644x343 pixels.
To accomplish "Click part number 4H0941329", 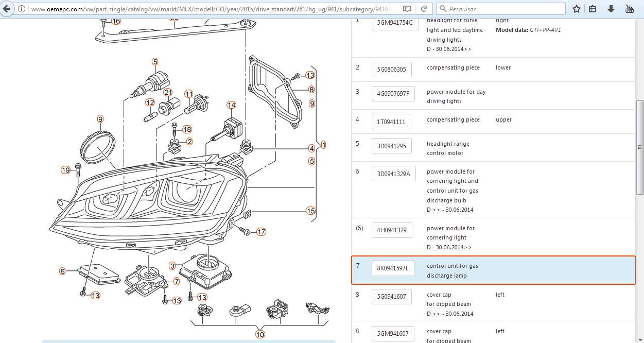I will (x=391, y=230).
